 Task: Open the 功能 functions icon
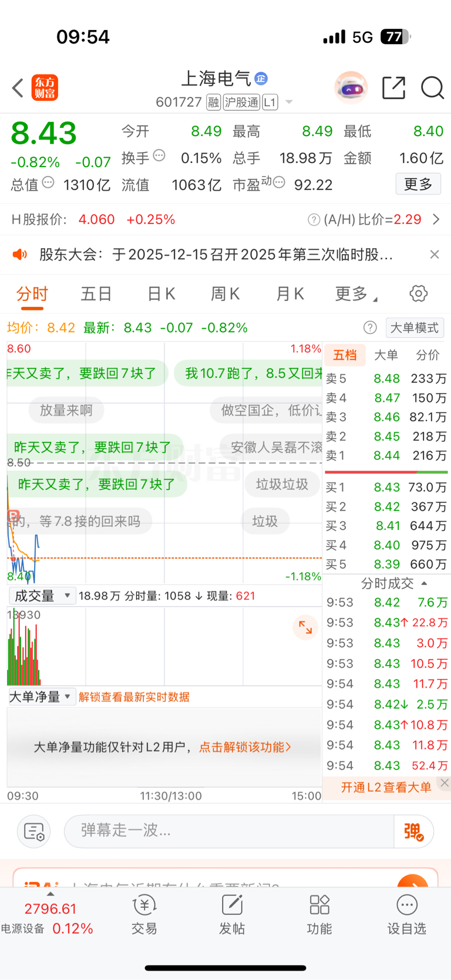click(x=319, y=915)
